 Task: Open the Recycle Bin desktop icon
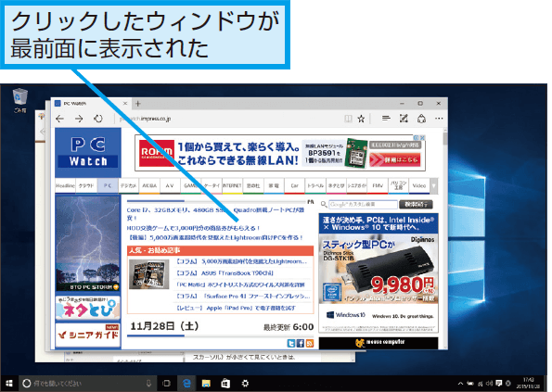pyautogui.click(x=20, y=101)
